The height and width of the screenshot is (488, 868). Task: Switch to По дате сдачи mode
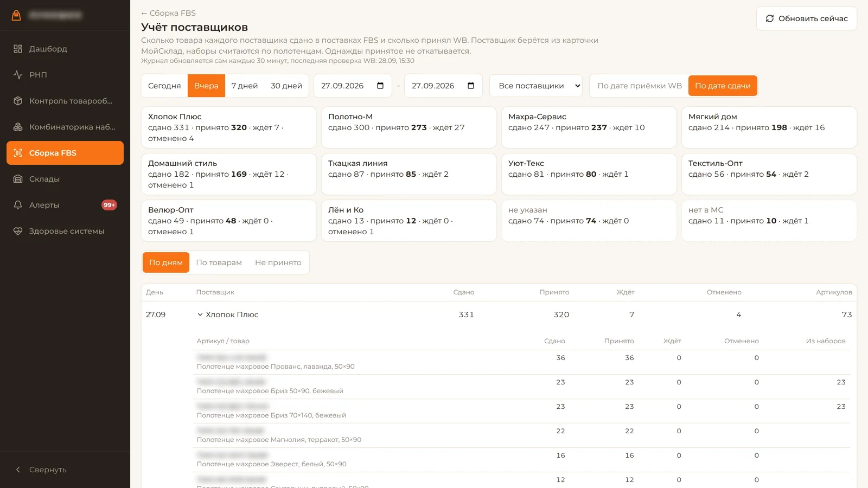[x=723, y=86]
